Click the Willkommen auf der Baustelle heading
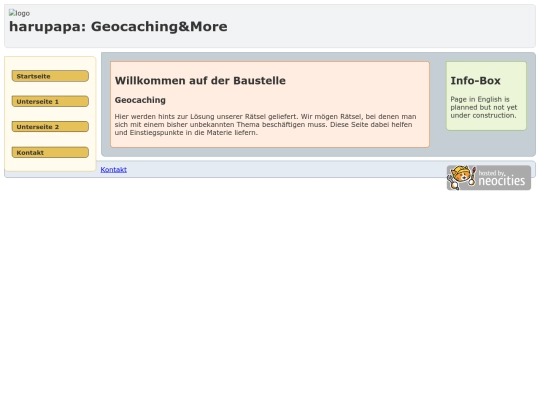 point(200,81)
